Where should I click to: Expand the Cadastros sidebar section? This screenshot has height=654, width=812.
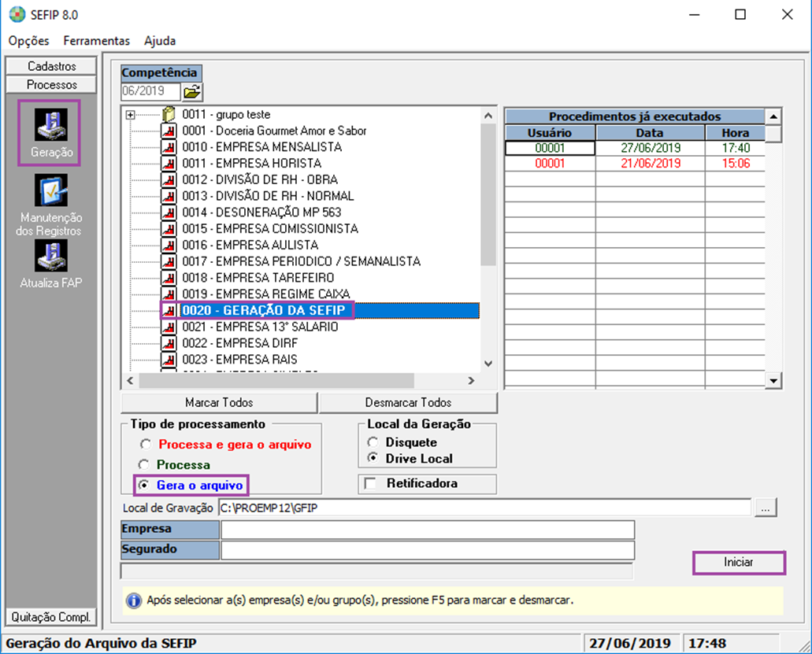tap(51, 66)
